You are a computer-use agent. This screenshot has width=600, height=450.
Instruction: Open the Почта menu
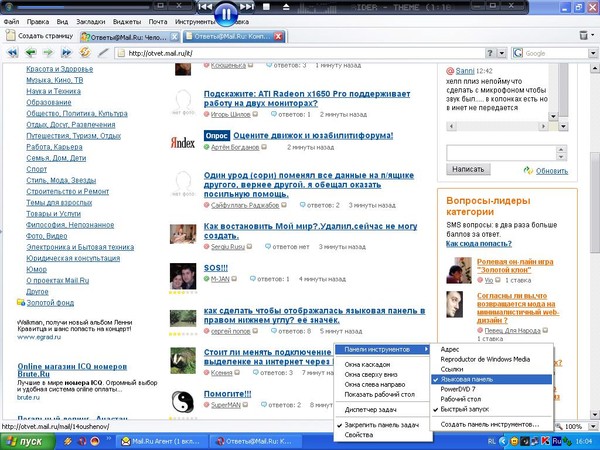(x=158, y=22)
